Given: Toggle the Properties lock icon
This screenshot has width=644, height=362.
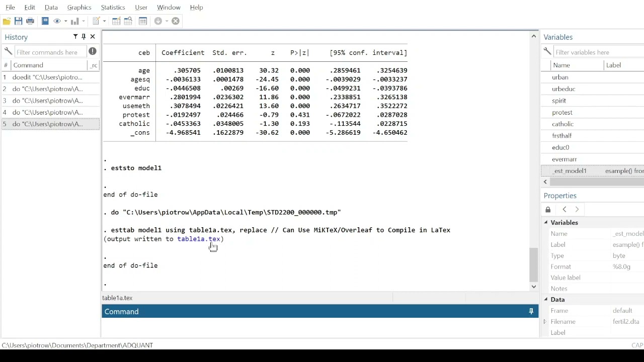Looking at the screenshot, I should coord(548,210).
